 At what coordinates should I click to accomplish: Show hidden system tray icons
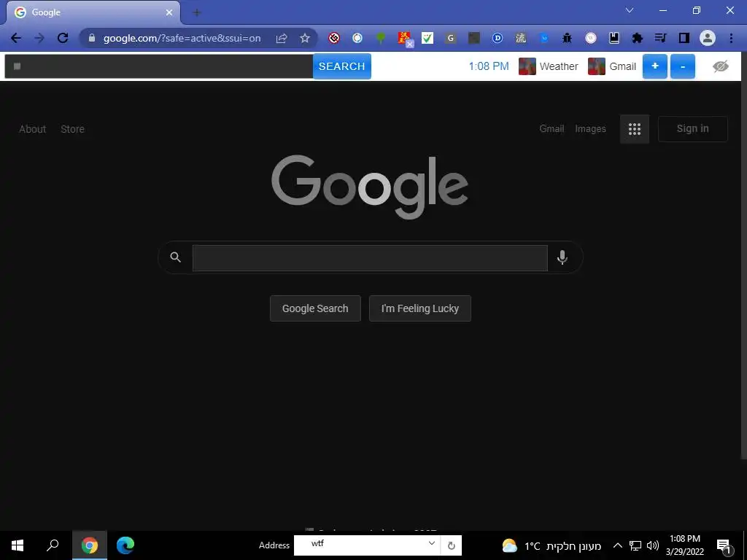617,545
